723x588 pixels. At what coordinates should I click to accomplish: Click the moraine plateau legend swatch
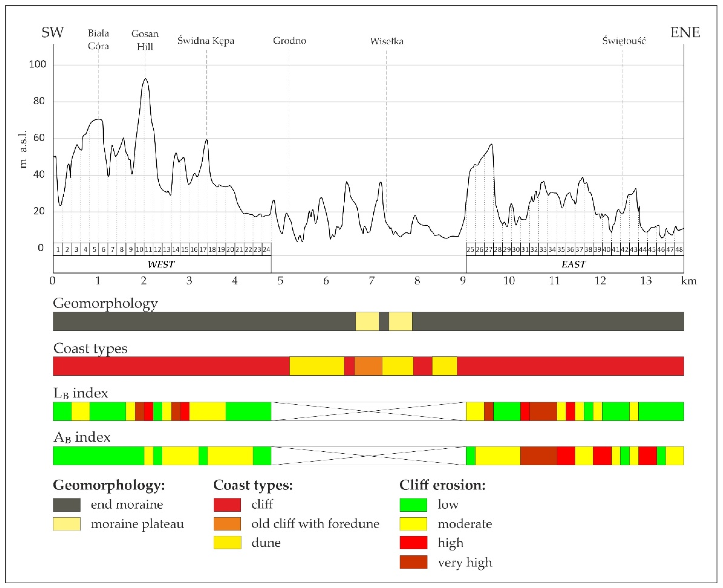point(66,524)
